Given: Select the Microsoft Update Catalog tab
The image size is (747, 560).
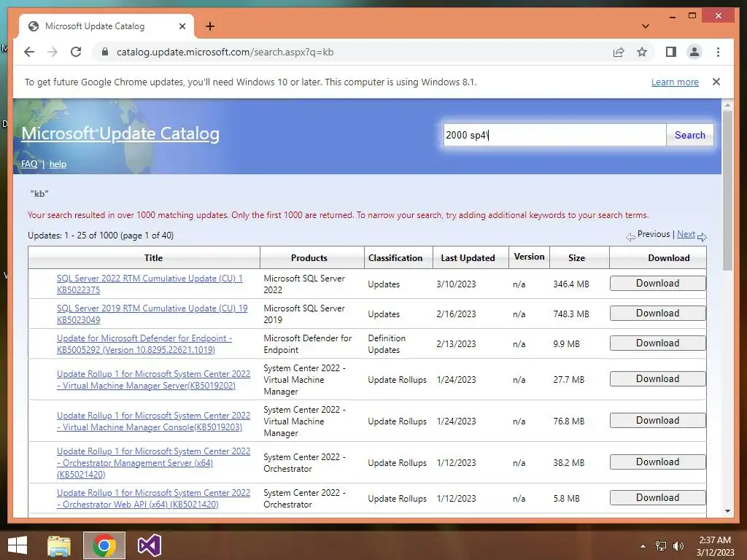Looking at the screenshot, I should [x=106, y=26].
